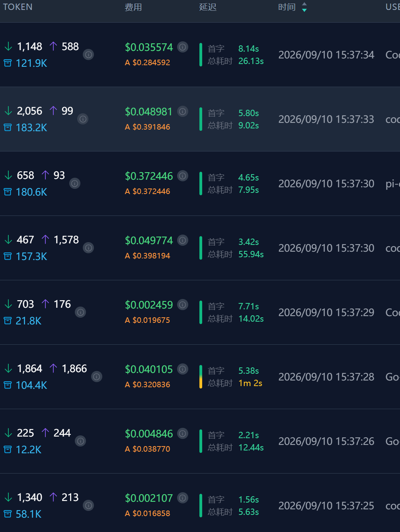Screen dimensions: 400x532
Task: Click cached token count 157.3K
Action: pos(31,256)
